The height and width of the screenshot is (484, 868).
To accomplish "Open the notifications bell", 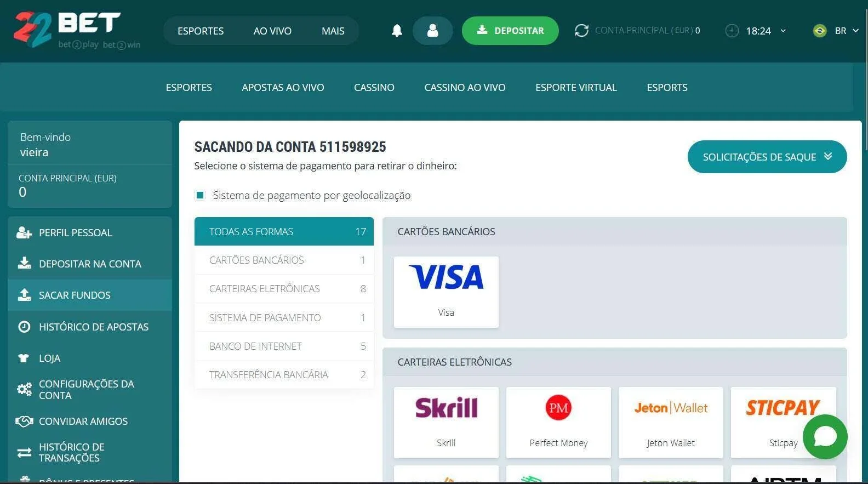I will click(397, 31).
